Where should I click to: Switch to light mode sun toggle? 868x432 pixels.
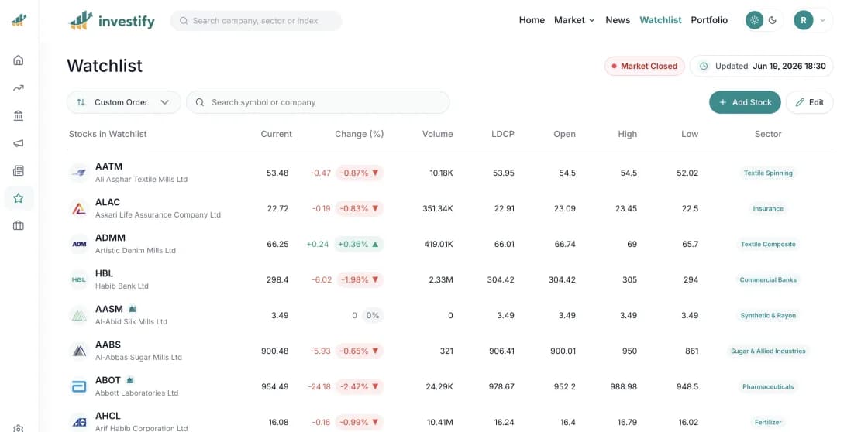point(753,20)
